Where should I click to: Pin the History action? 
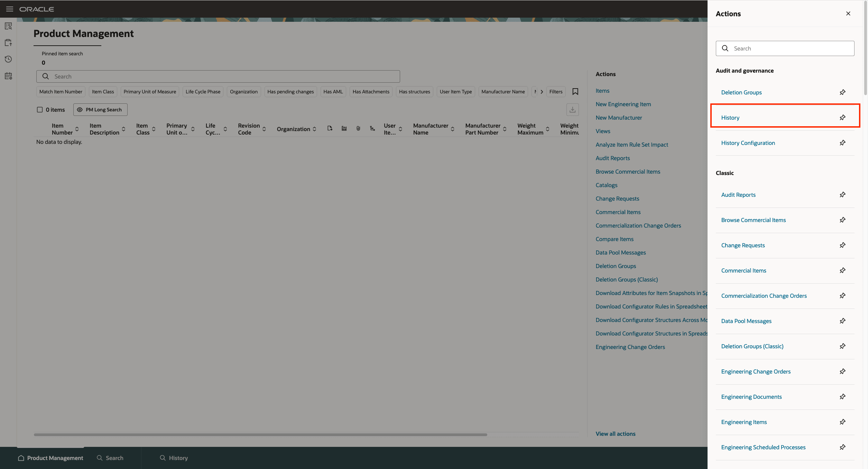843,117
